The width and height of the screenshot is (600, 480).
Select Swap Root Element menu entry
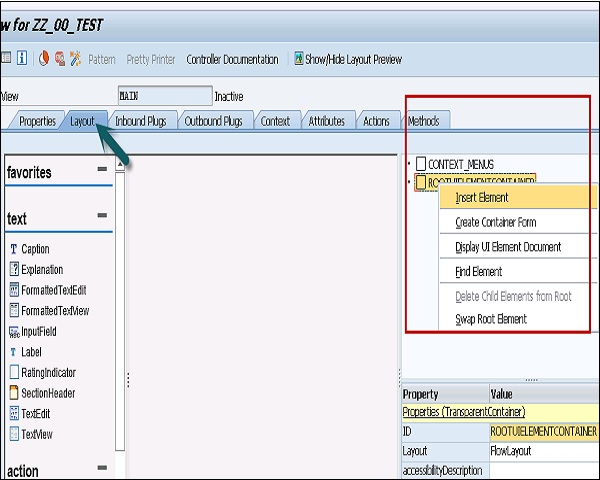(x=491, y=320)
